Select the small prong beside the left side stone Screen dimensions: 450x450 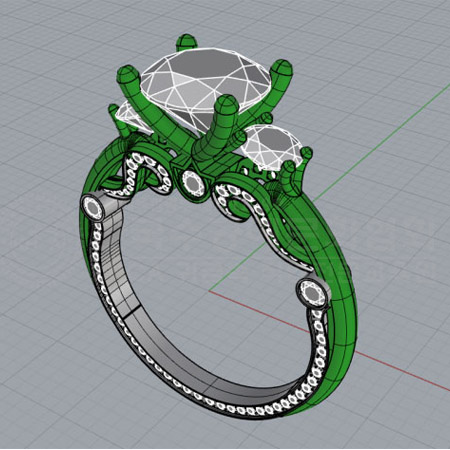(113, 110)
